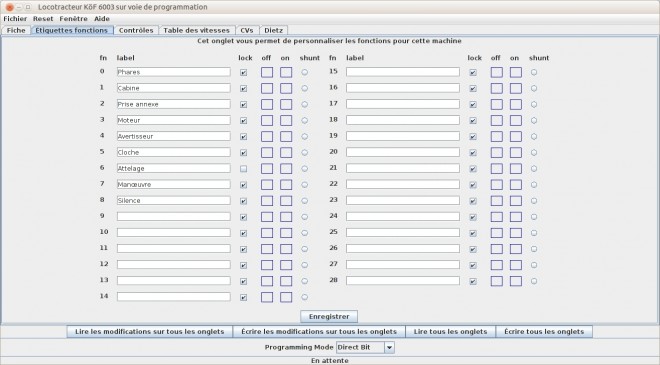Select shunt radio button for function 18
The image size is (660, 365).
click(x=534, y=120)
